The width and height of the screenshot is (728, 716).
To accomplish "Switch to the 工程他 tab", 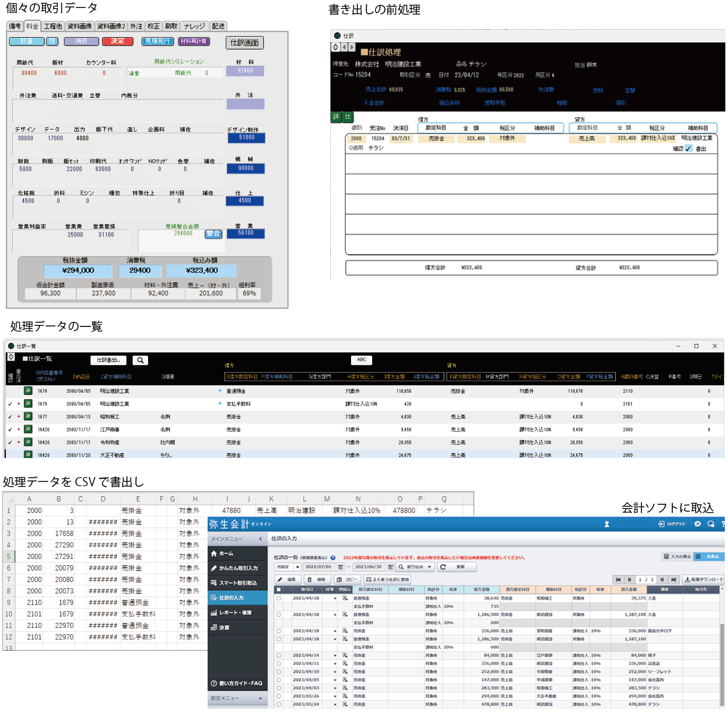I will (x=53, y=26).
